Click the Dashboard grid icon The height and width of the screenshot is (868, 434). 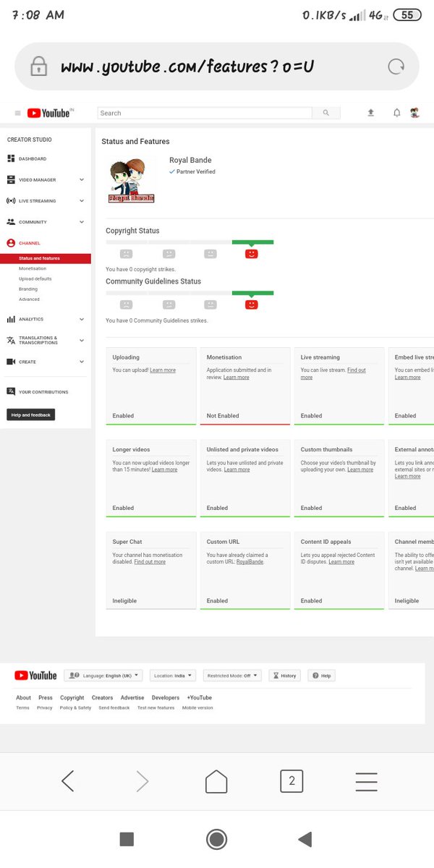pyautogui.click(x=11, y=158)
